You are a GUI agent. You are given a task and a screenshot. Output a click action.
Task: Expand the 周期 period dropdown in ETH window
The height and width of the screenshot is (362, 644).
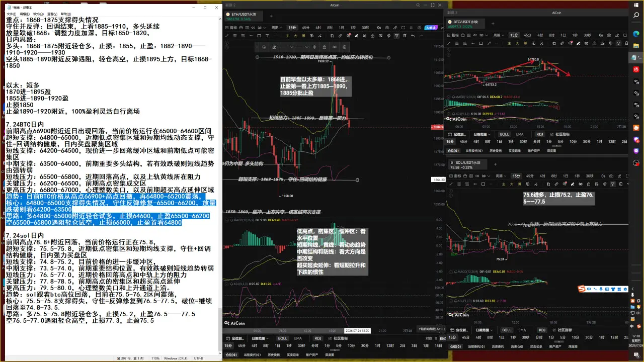pyautogui.click(x=277, y=28)
